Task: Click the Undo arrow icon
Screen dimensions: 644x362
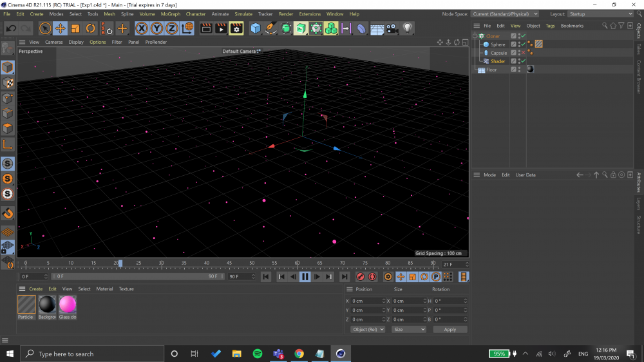Action: (x=11, y=28)
